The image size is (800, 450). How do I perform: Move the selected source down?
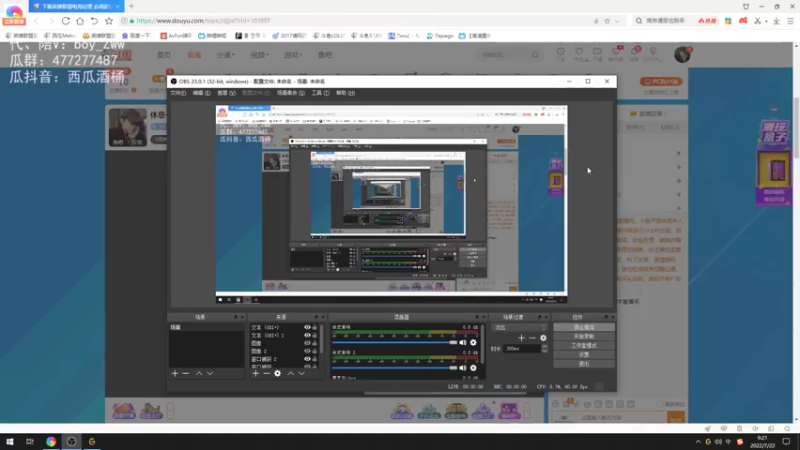pyautogui.click(x=302, y=373)
